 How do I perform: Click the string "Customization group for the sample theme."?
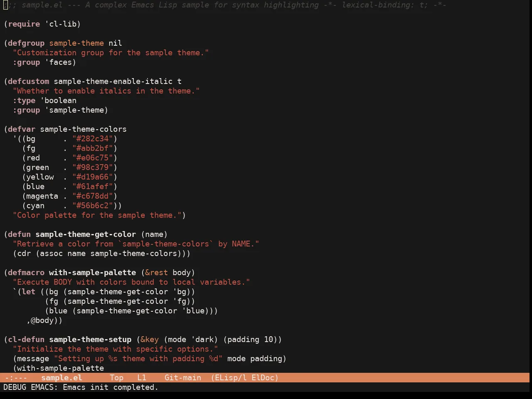coord(111,53)
